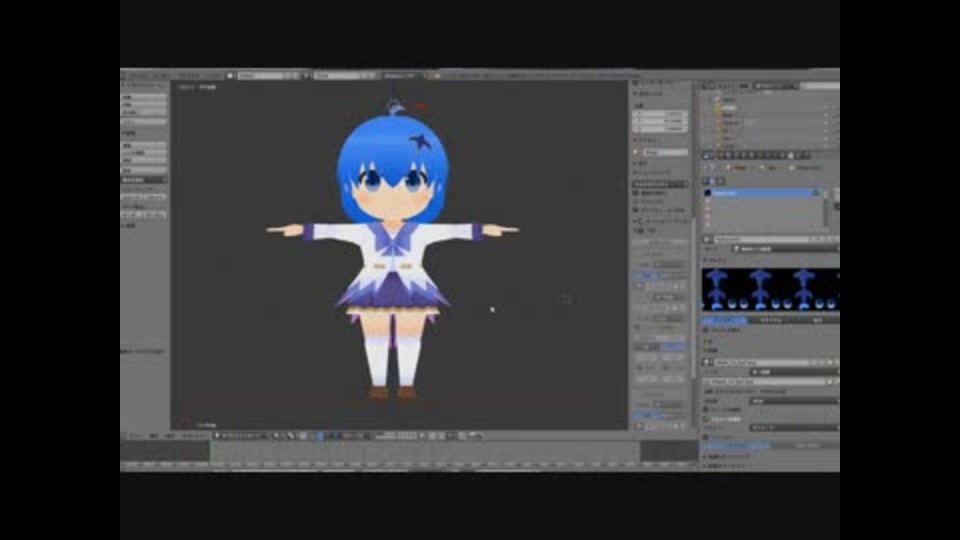Click the layer buttons grid in viewport header
The height and width of the screenshot is (540, 960).
pos(396,436)
